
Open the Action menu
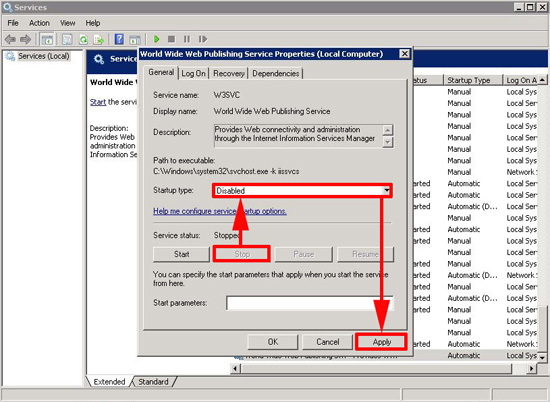39,23
